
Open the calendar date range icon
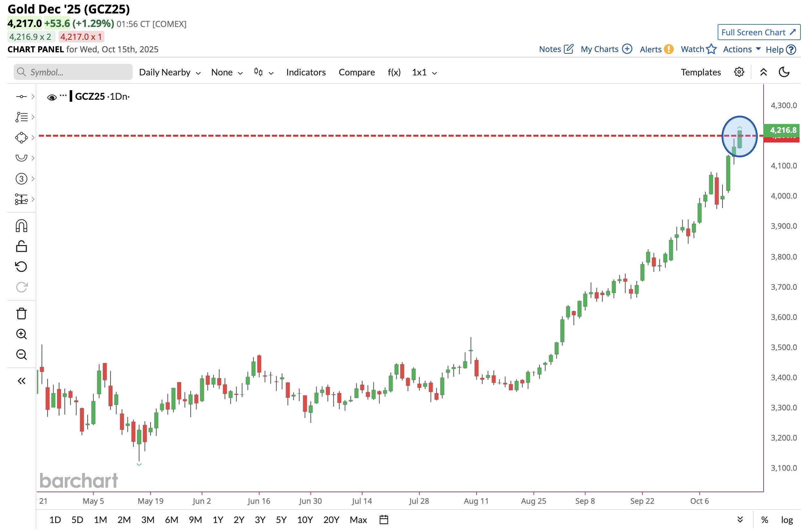(x=384, y=520)
